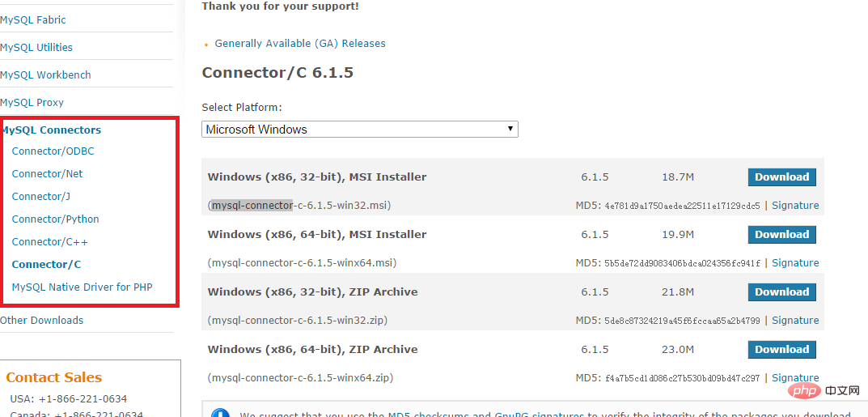Open Signature for winx64.msi file

(795, 263)
